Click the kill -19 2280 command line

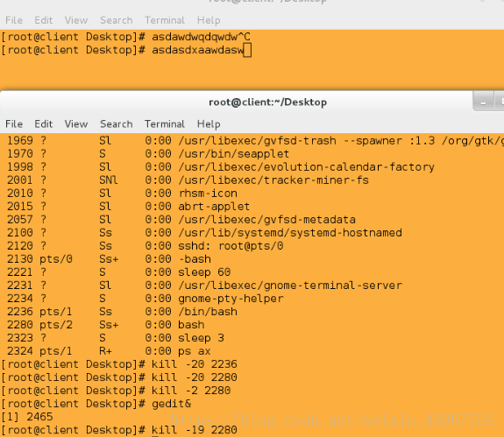coord(119,430)
